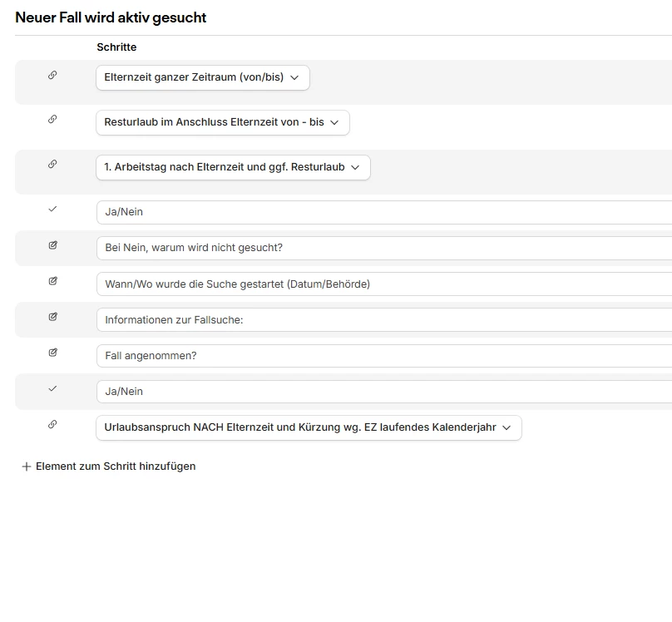
Task: Open 'Elternzeit ganzer Zeitraum (von/bis)' dropdown
Action: (203, 77)
